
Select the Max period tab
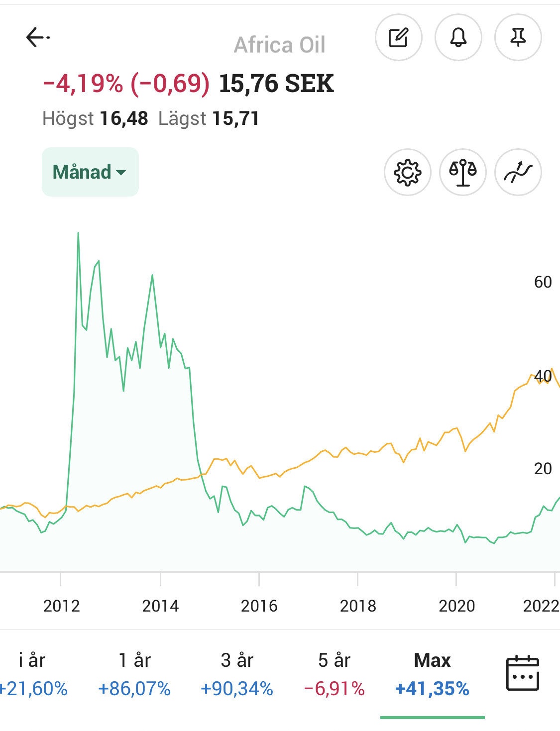[432, 674]
